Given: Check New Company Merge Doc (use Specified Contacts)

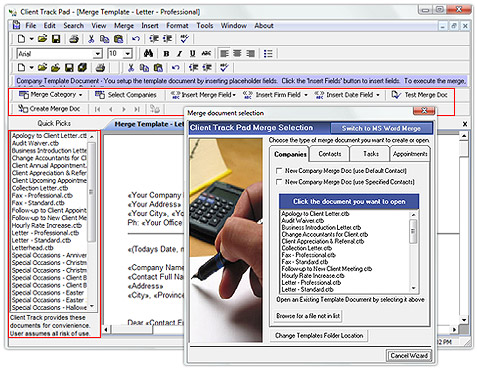Looking at the screenshot, I should (x=279, y=182).
